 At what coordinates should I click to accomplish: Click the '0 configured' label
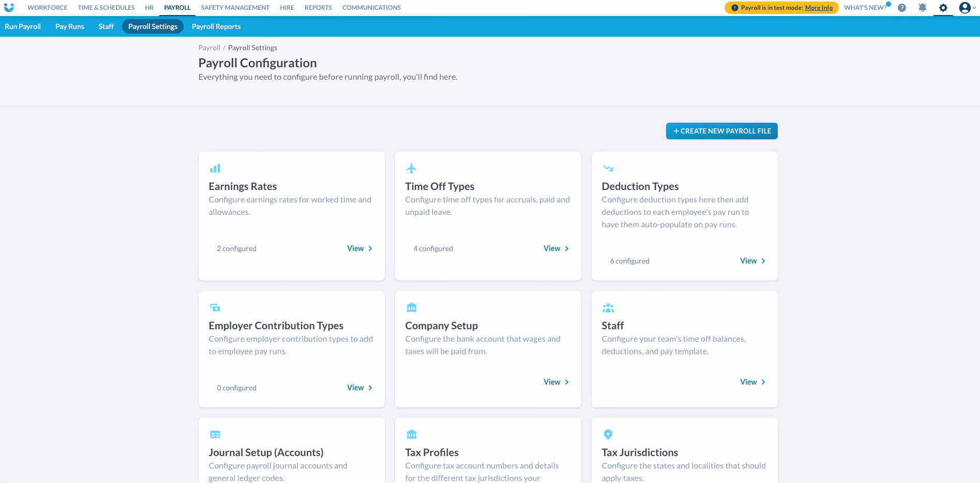pyautogui.click(x=236, y=388)
